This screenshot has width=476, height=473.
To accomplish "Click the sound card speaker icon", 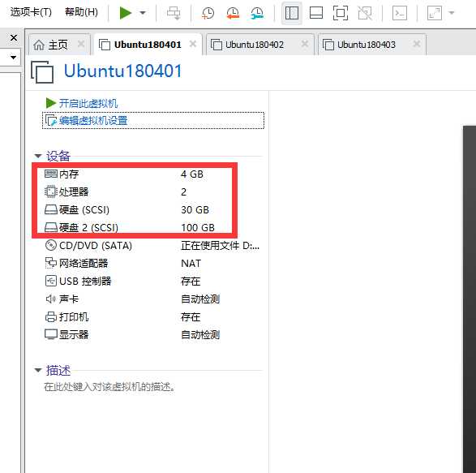I will point(50,299).
